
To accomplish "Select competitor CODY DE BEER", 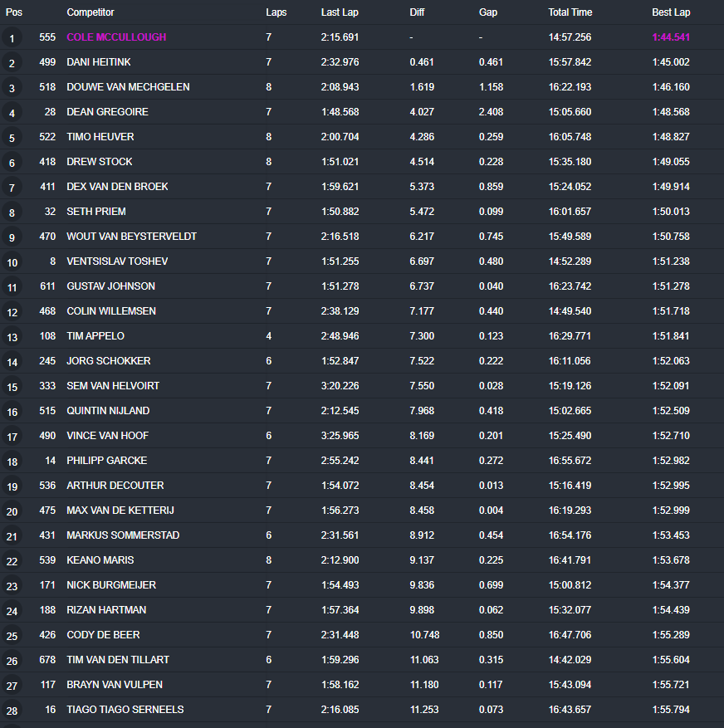I will tap(103, 635).
